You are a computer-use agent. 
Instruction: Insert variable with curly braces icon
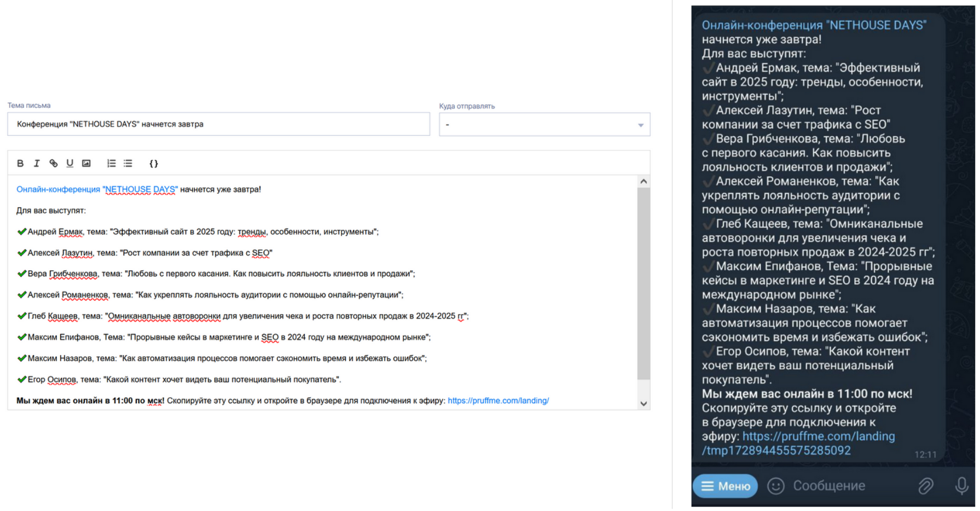pos(154,163)
